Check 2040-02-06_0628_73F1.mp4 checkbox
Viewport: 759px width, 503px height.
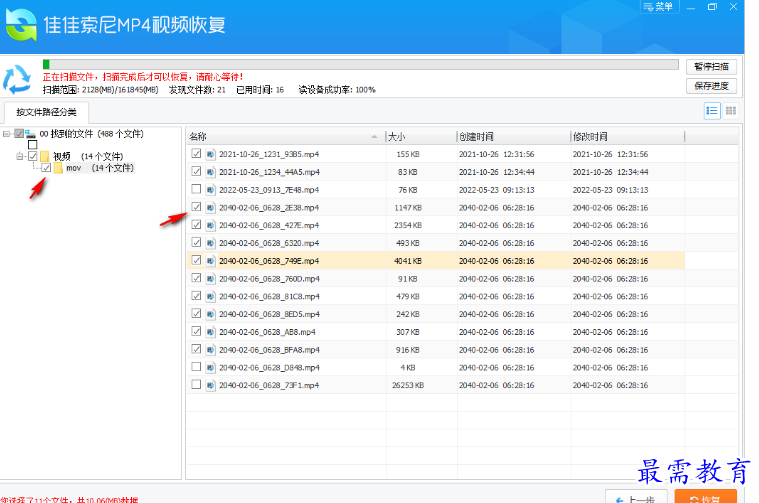pos(196,384)
